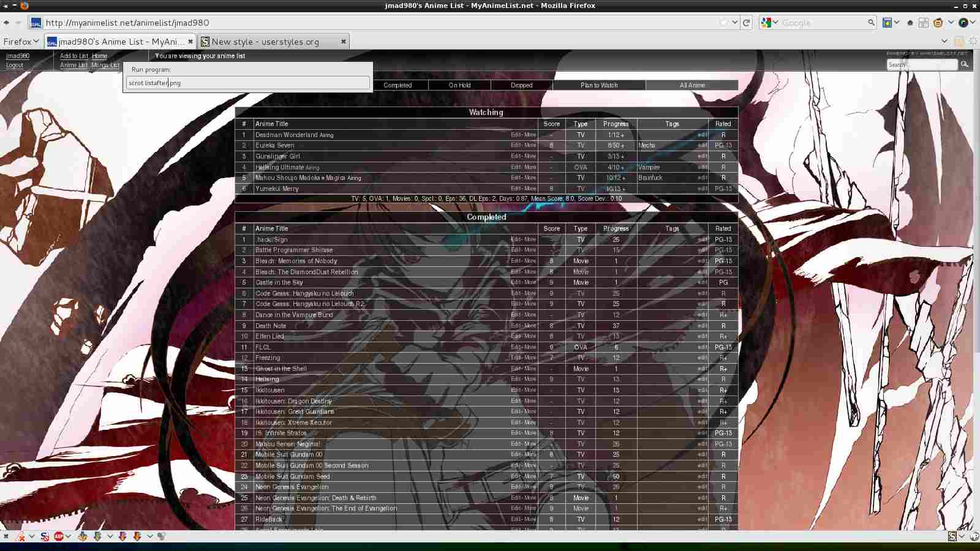This screenshot has height=551, width=980.
Task: Click into the Run program text field
Action: (248, 83)
